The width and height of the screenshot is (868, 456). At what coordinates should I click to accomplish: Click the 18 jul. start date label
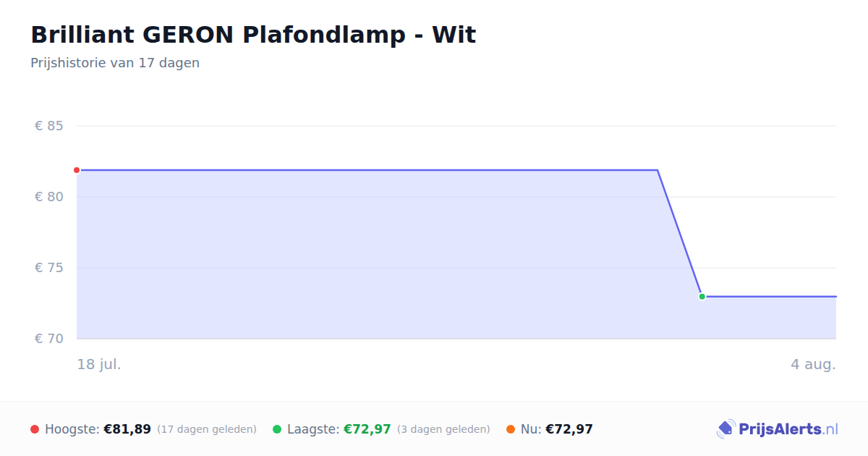click(x=99, y=364)
